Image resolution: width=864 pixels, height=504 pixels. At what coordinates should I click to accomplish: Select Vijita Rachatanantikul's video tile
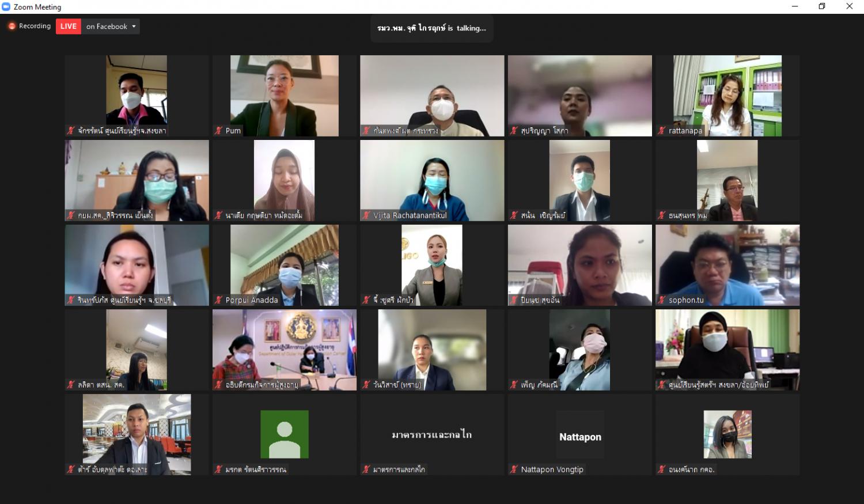[x=432, y=180]
